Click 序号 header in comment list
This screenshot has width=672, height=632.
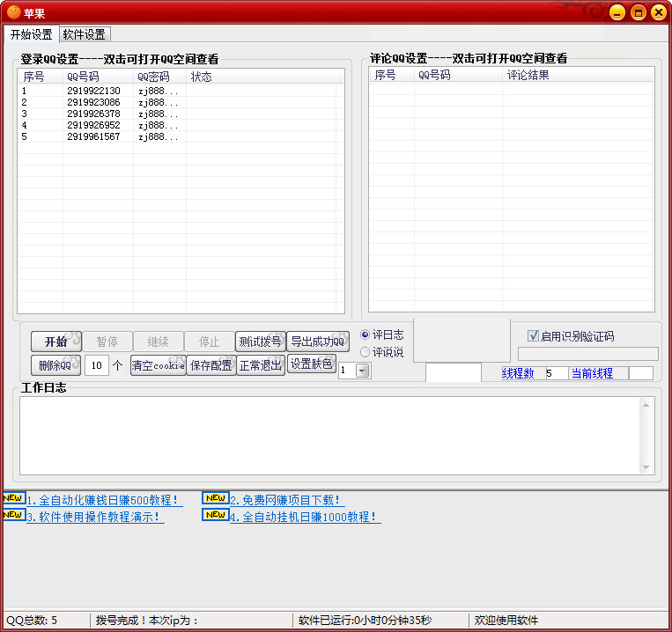[392, 75]
